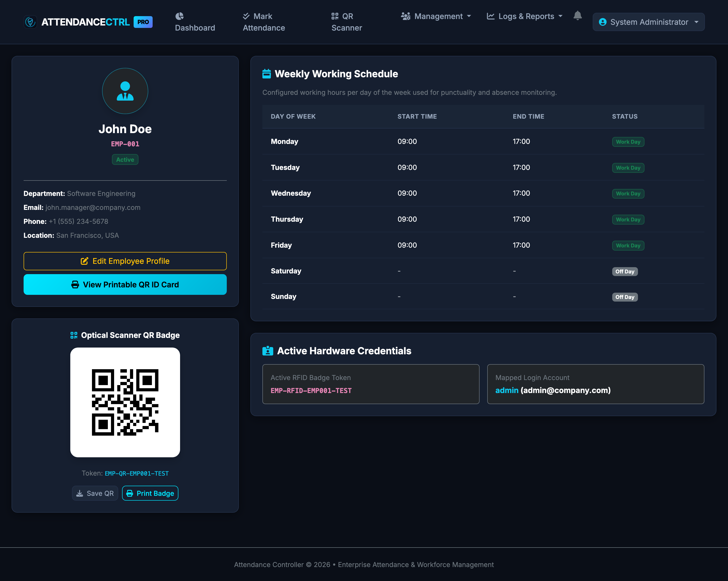Viewport: 728px width, 581px height.
Task: Click the Management people icon
Action: (406, 16)
